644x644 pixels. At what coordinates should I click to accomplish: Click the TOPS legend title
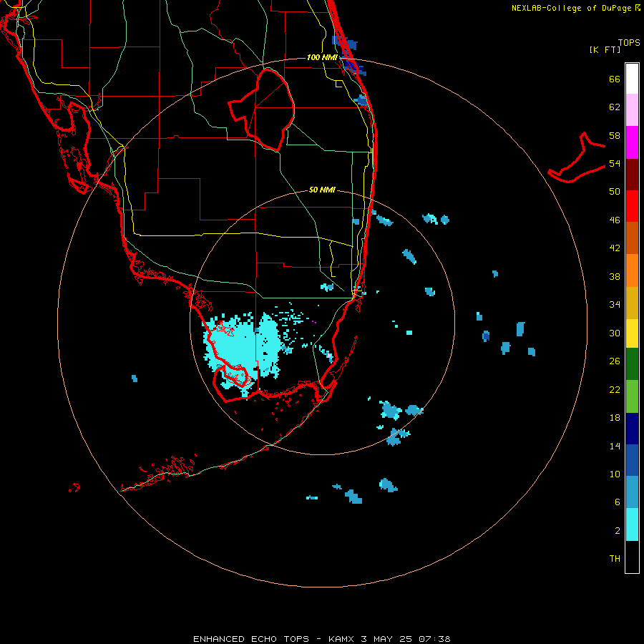tap(629, 42)
